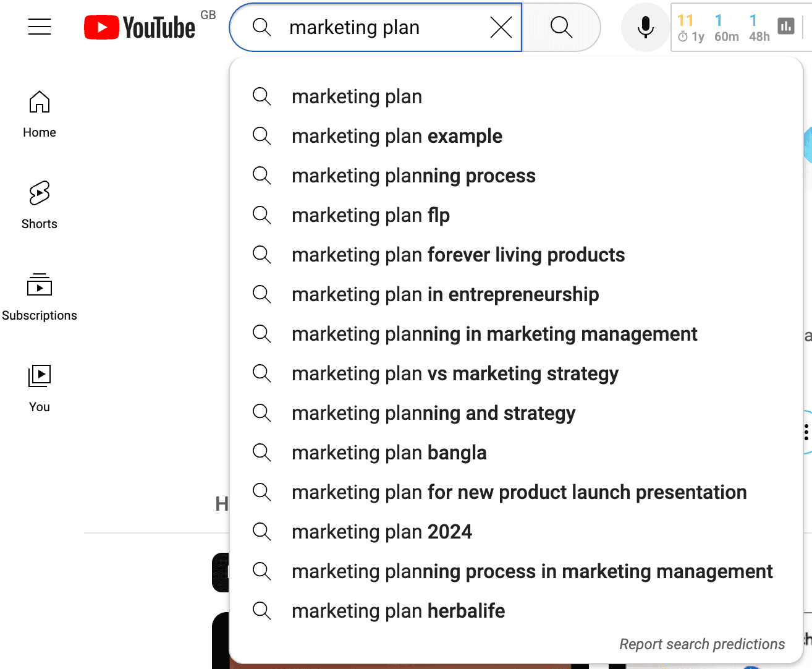Select the 'marketing plan bangla' suggestion

[x=389, y=453]
